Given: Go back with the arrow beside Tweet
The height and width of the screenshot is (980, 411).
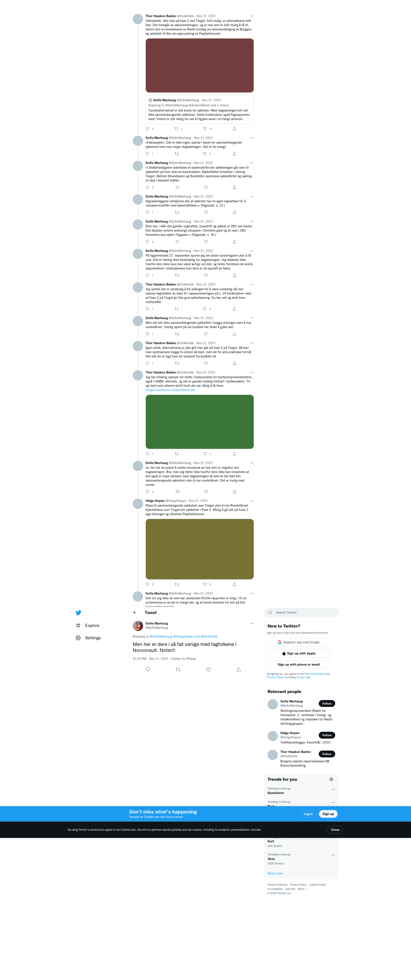Looking at the screenshot, I should pyautogui.click(x=135, y=613).
